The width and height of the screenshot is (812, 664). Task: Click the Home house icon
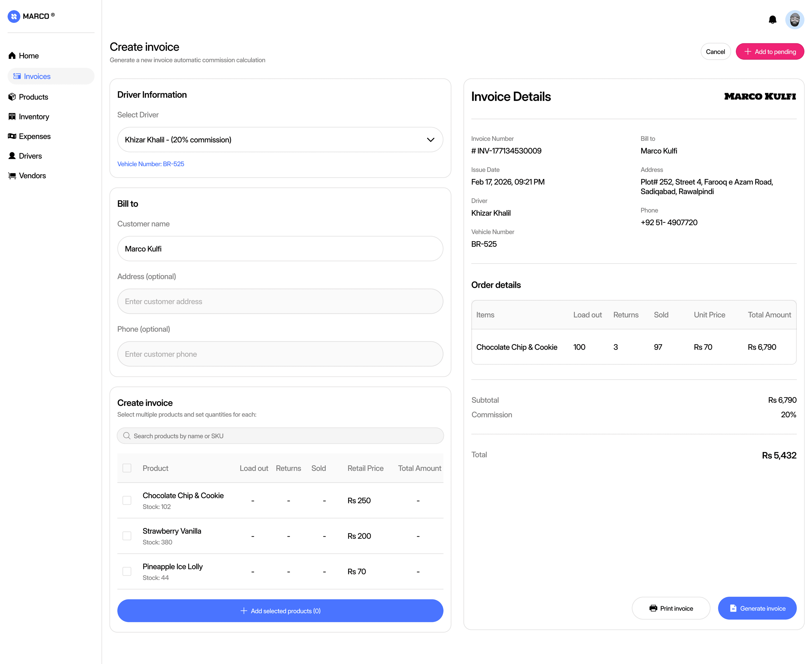coord(12,56)
